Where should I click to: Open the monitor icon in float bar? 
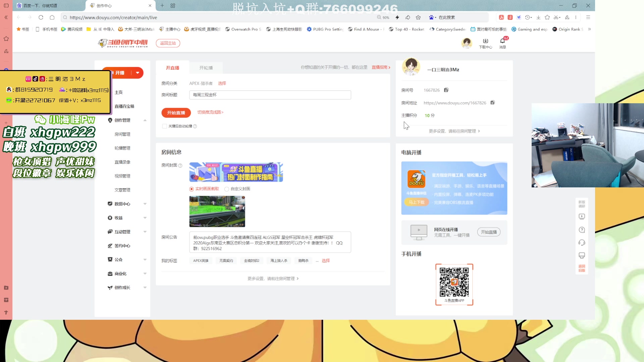(582, 256)
